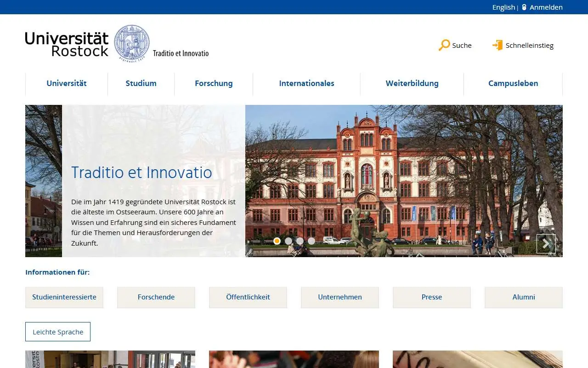Open the Studium menu
588x368 pixels.
[141, 83]
